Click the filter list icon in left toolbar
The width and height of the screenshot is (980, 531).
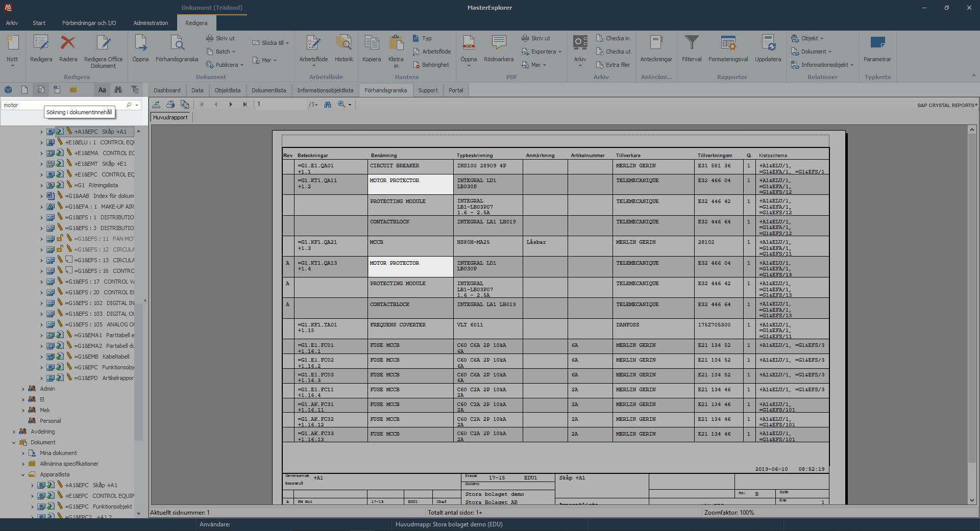(x=135, y=90)
